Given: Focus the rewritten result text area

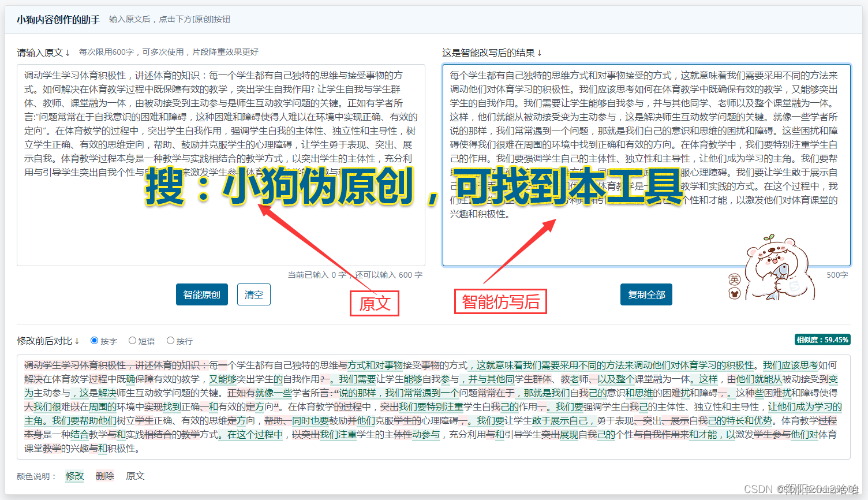Looking at the screenshot, I should click(646, 165).
